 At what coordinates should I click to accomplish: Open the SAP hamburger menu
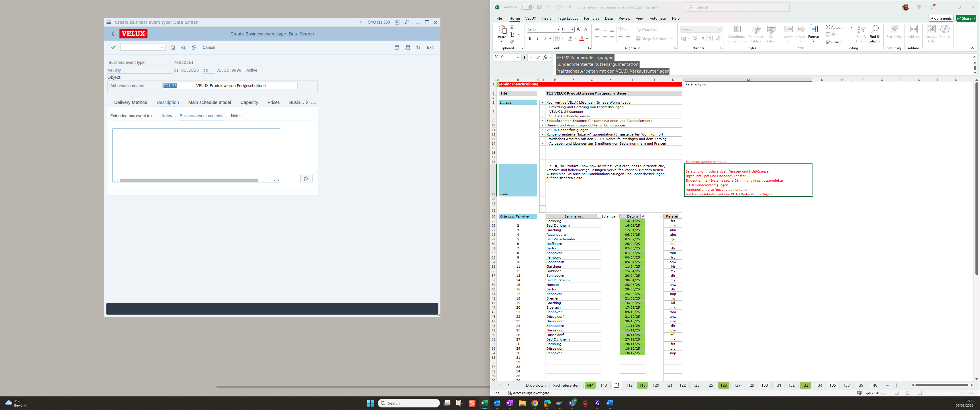[109, 22]
